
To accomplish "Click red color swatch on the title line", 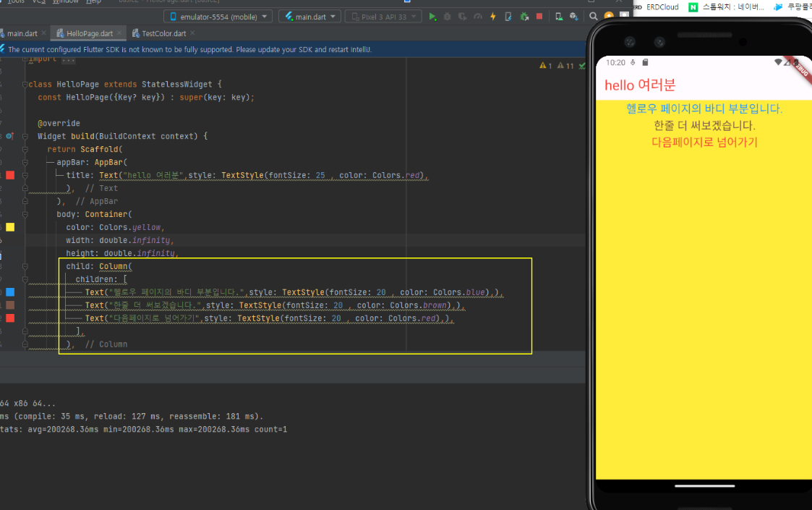I will pos(10,175).
